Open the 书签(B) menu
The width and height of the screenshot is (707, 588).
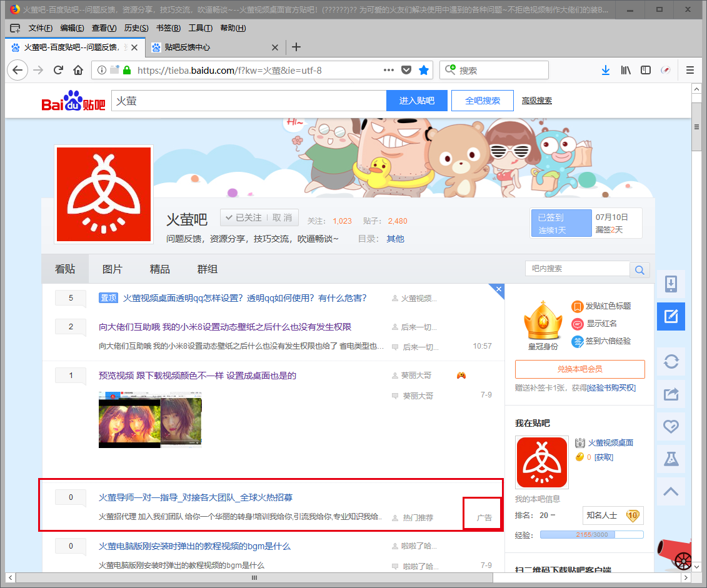[x=168, y=28]
